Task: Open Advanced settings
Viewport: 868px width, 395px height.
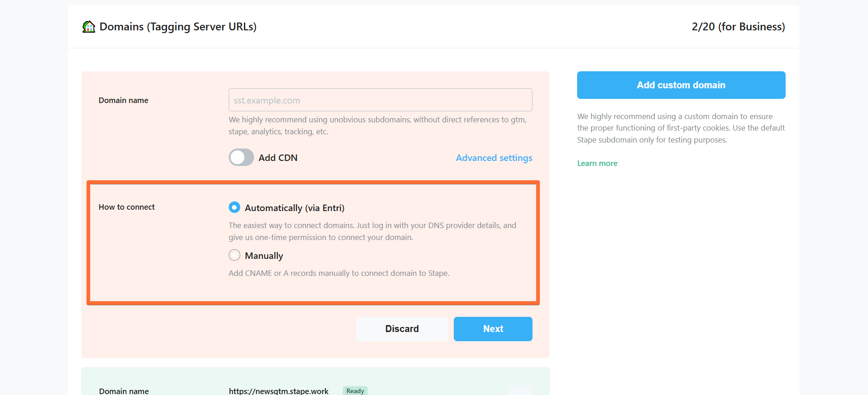Action: click(x=494, y=158)
